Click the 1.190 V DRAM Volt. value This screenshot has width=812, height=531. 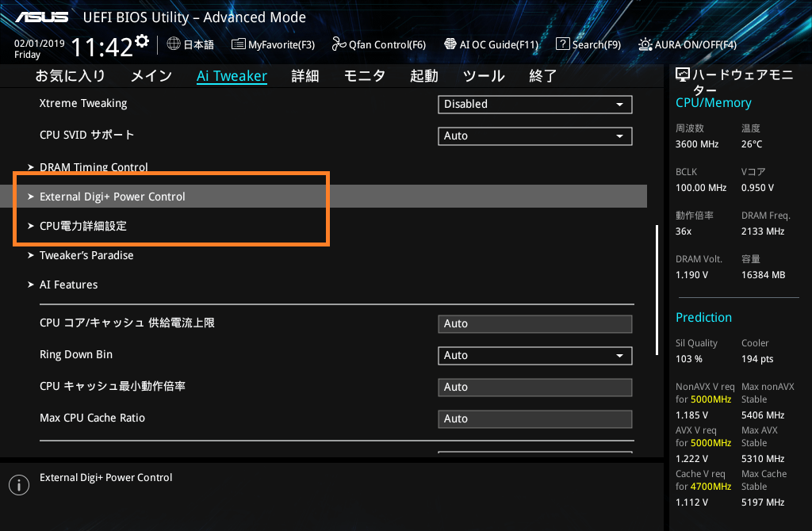click(x=691, y=275)
